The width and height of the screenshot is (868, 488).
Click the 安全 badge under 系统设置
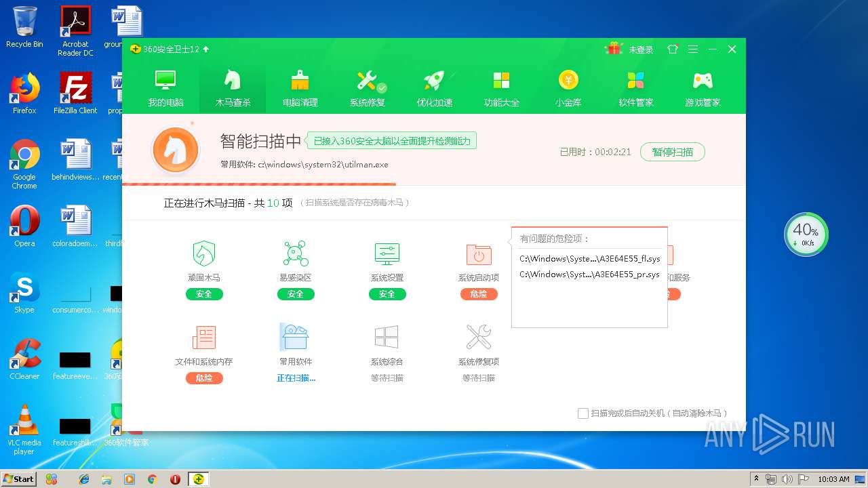pos(387,294)
